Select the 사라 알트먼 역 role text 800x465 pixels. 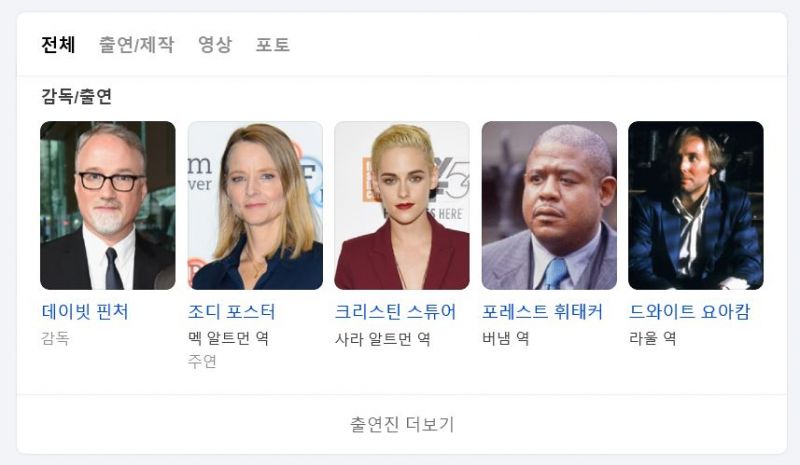point(383,339)
